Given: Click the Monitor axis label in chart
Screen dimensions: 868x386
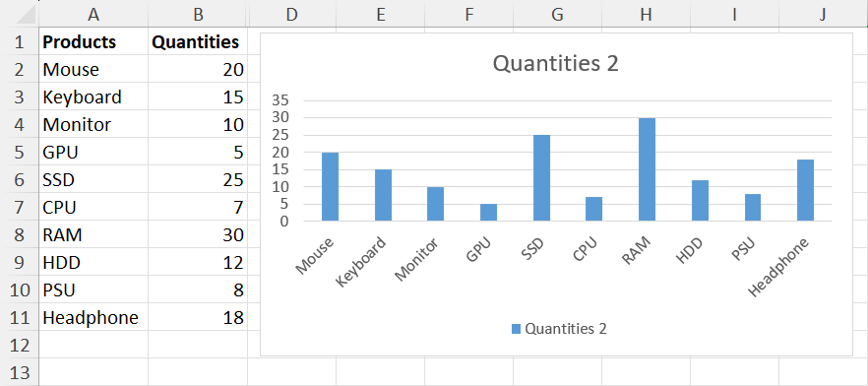Looking at the screenshot, I should tap(418, 260).
